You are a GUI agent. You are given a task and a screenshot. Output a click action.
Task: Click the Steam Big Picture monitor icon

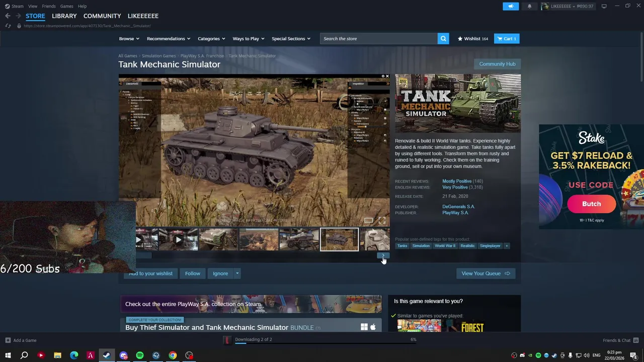click(604, 6)
